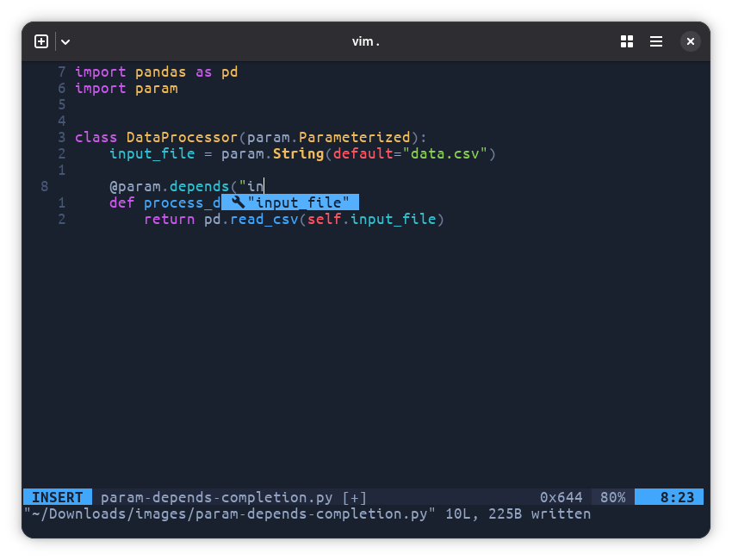This screenshot has width=732, height=560.
Task: Click current line number 8 in gutter
Action: click(x=44, y=186)
